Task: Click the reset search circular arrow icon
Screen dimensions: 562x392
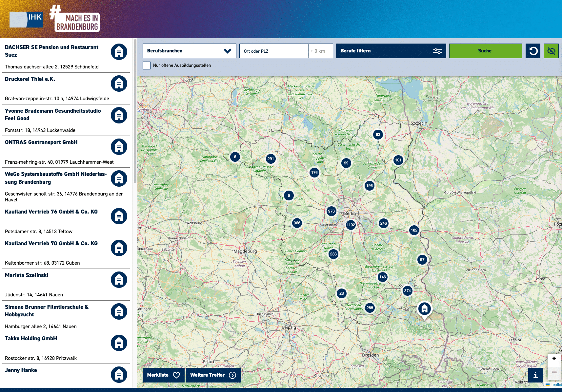Action: pos(533,51)
